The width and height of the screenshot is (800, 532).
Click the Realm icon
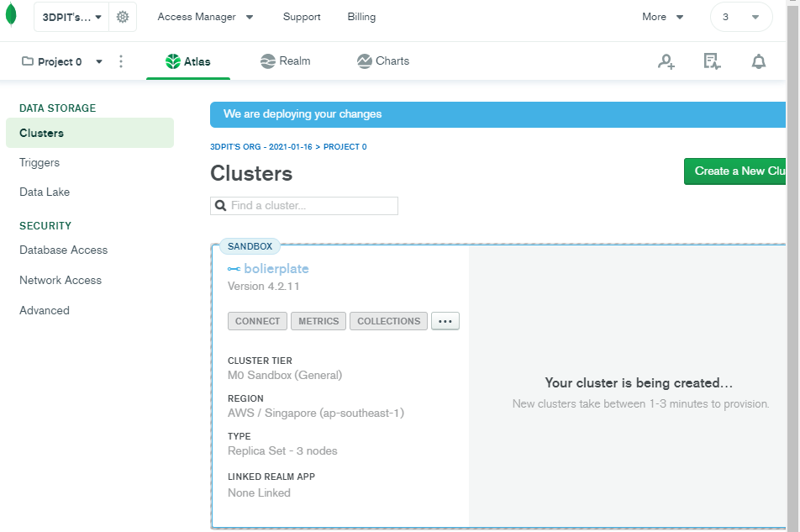click(x=268, y=61)
